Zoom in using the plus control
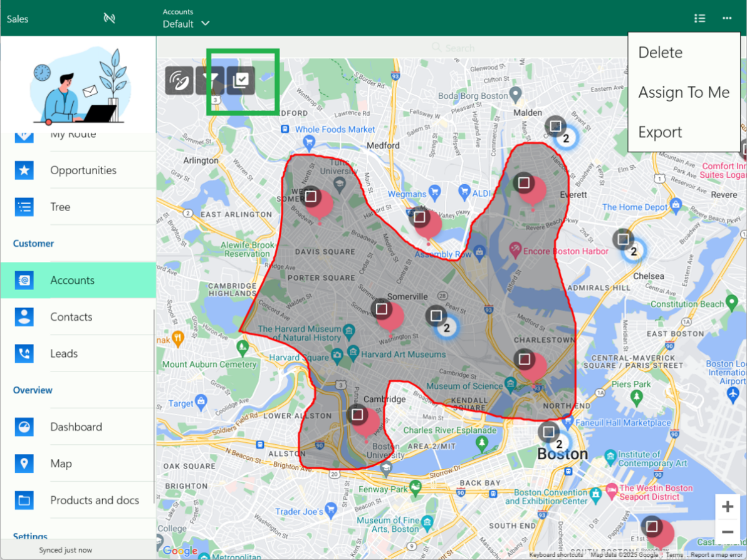747x560 pixels. 728,506
